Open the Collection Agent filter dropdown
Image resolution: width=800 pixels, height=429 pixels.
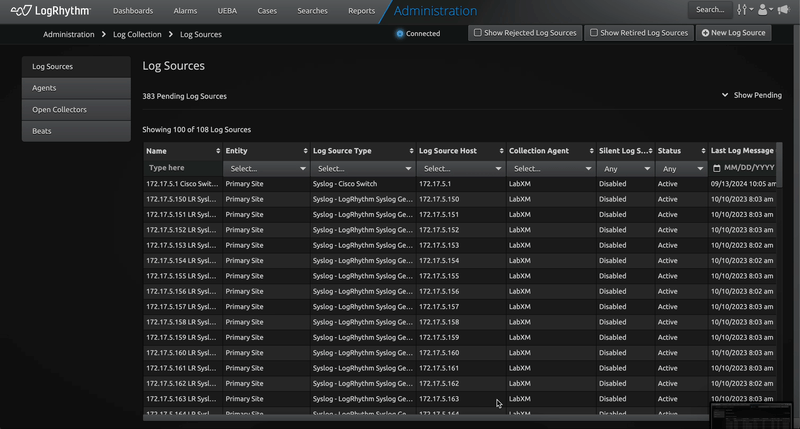pyautogui.click(x=548, y=168)
